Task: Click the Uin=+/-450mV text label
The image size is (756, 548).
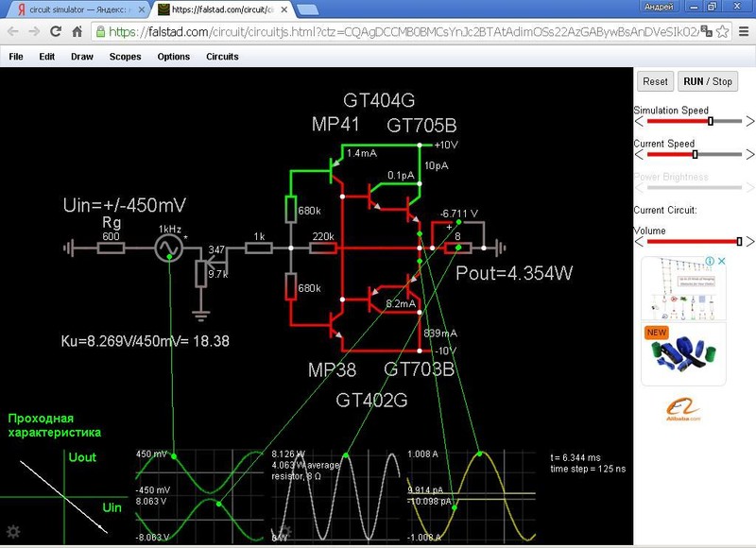Action: click(124, 205)
